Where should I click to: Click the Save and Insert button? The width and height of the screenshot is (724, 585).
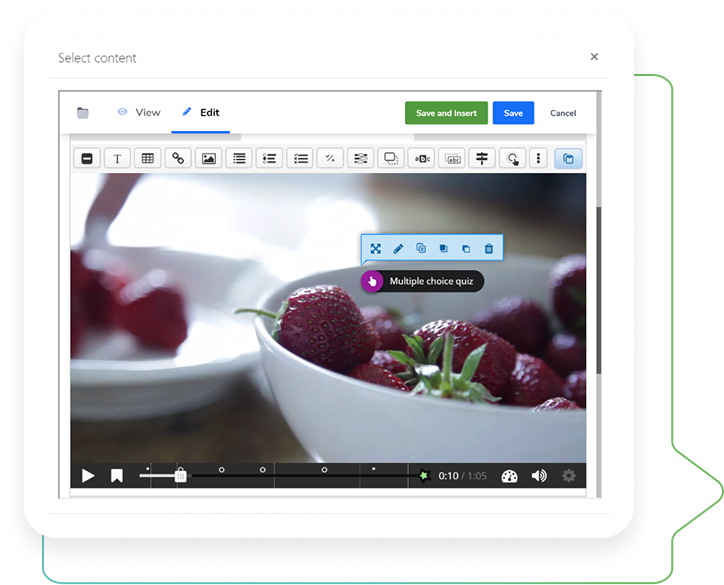(x=446, y=113)
